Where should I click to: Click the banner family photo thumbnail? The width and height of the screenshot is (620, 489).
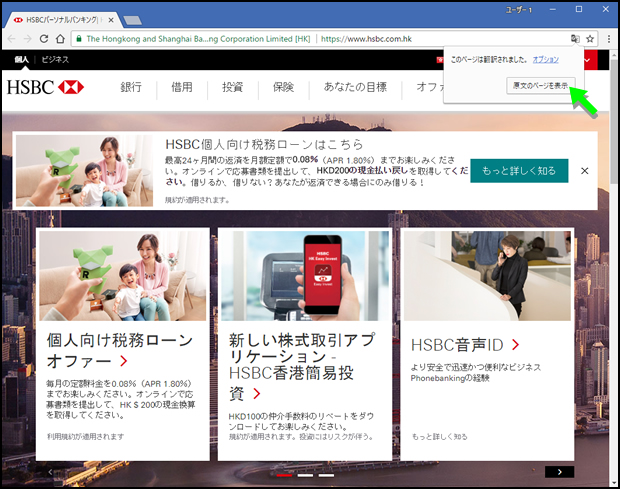[84, 171]
